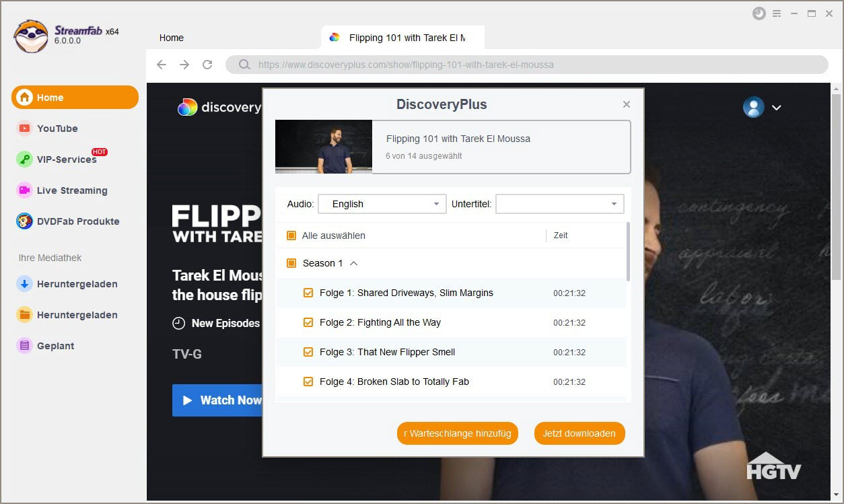This screenshot has height=504, width=844.
Task: Click the Flipping 101 show thumbnail
Action: point(324,147)
